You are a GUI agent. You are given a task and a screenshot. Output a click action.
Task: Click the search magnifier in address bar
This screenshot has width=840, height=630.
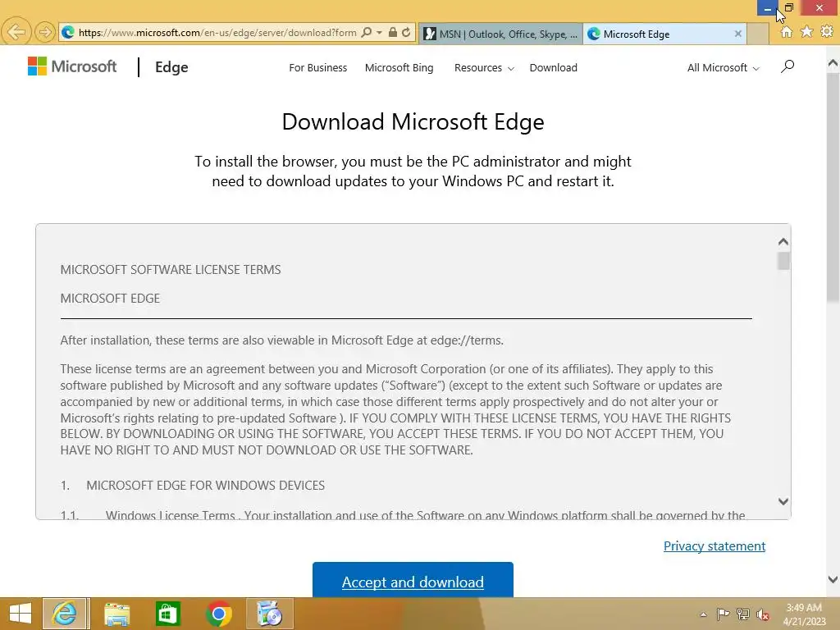click(x=367, y=33)
